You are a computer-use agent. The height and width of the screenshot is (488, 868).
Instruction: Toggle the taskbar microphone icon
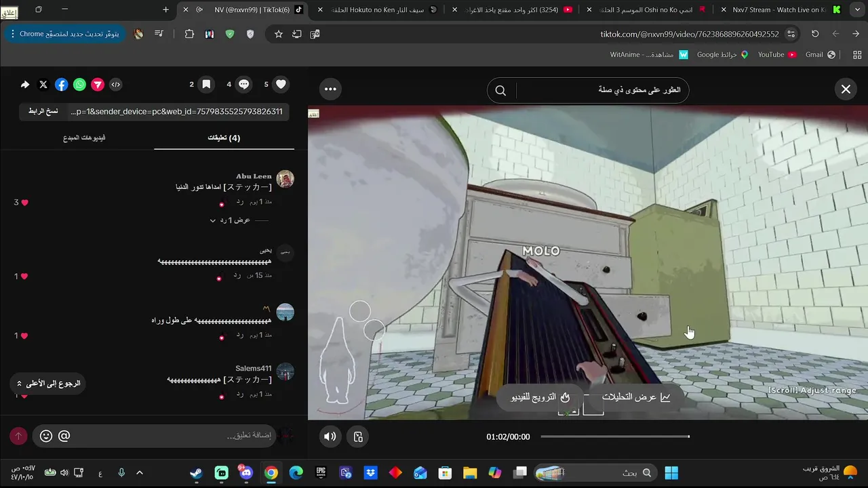click(x=121, y=473)
